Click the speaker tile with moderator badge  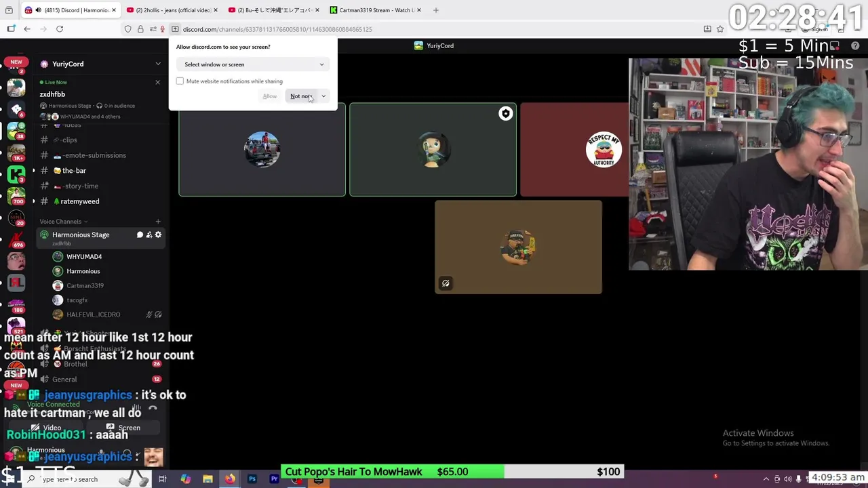pos(433,150)
